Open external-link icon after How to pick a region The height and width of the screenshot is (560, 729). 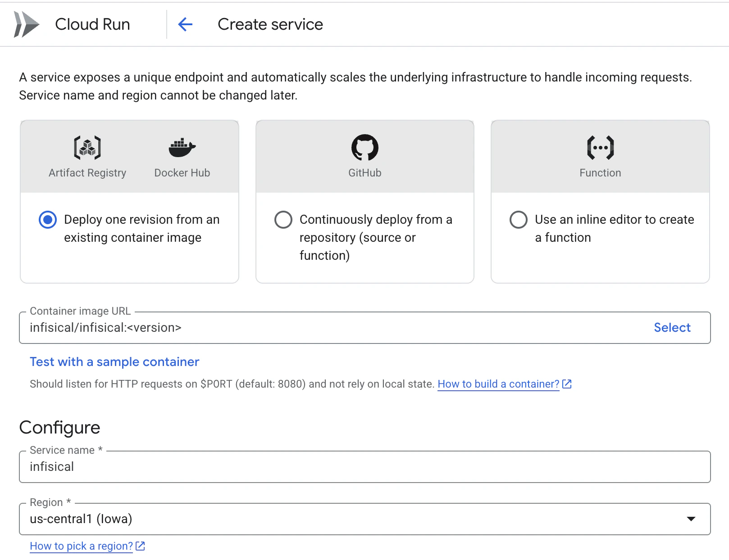click(140, 546)
